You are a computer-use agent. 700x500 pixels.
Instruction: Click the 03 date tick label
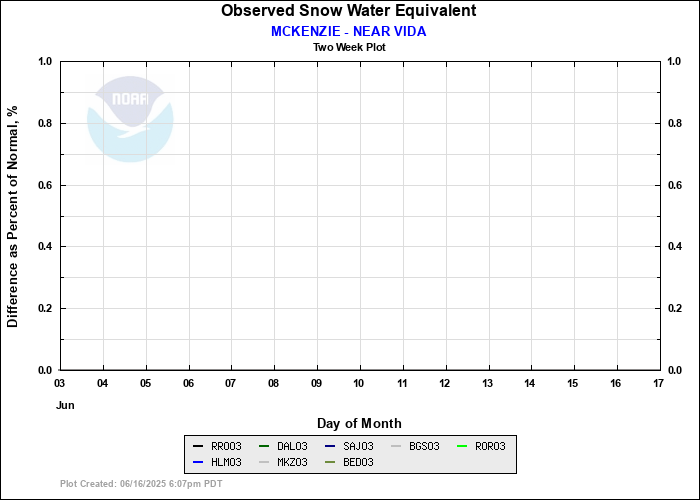[x=59, y=383]
